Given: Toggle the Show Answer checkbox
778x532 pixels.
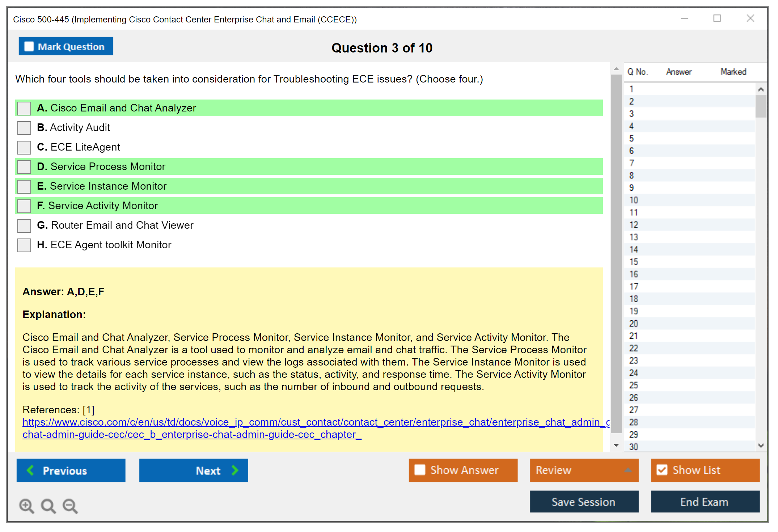Looking at the screenshot, I should pyautogui.click(x=420, y=470).
